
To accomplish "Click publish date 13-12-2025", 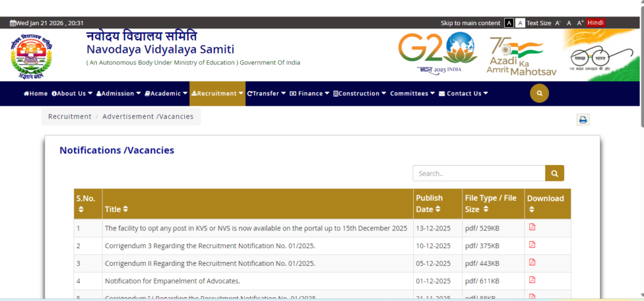I will click(x=433, y=228).
